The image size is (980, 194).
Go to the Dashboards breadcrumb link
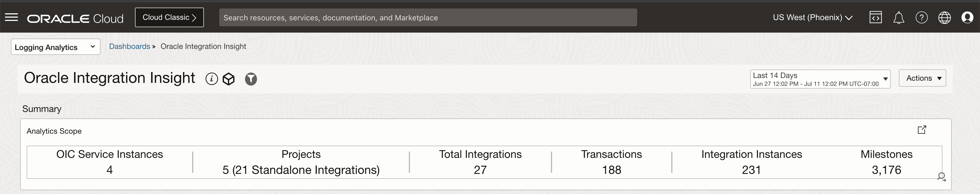[x=129, y=46]
